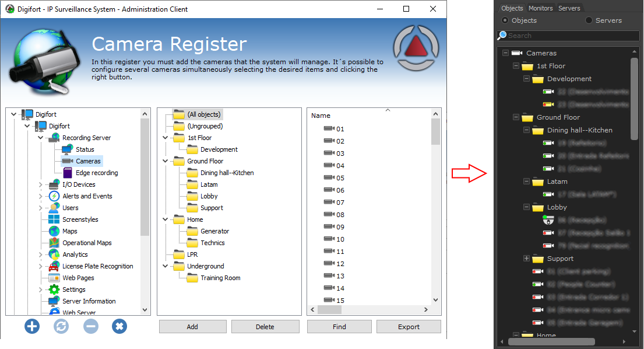This screenshot has width=644, height=349.
Task: Click the Add button
Action: tap(193, 327)
